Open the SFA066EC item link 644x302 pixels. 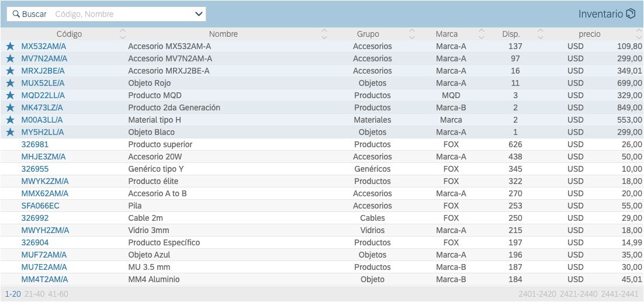40,206
